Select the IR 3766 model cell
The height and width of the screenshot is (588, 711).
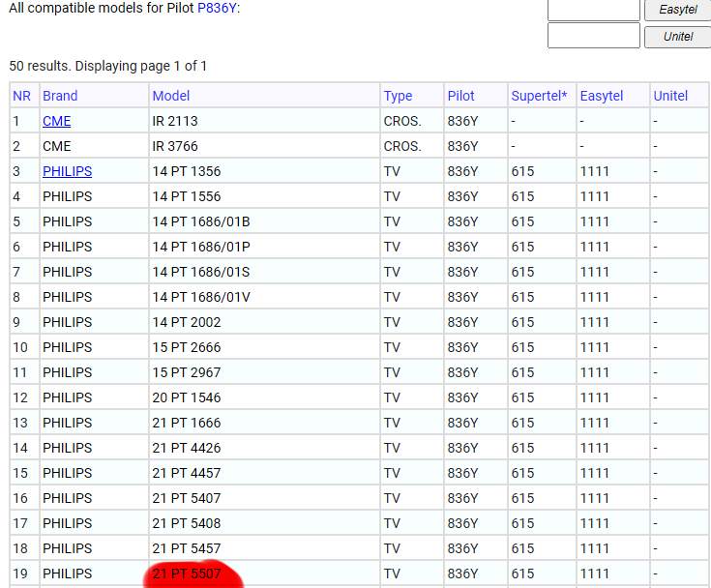click(176, 146)
